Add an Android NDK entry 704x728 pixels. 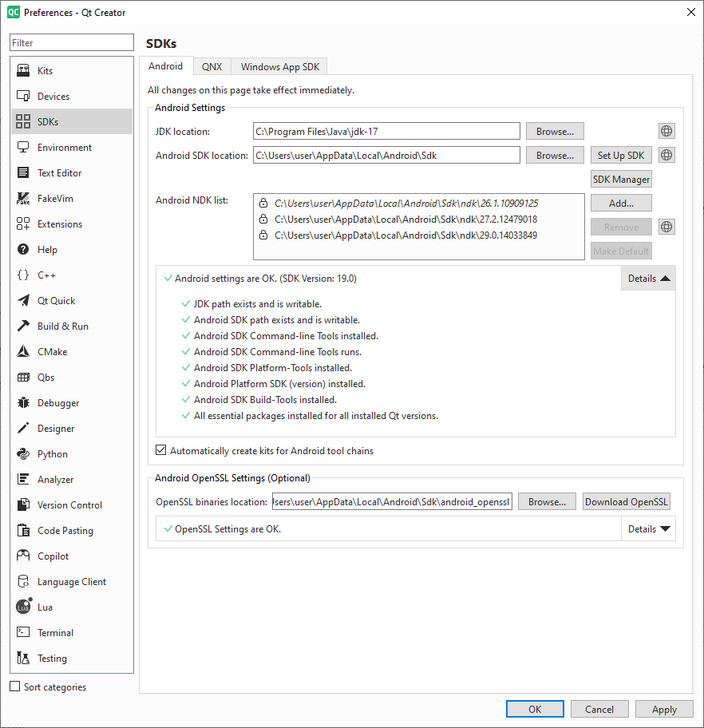621,203
